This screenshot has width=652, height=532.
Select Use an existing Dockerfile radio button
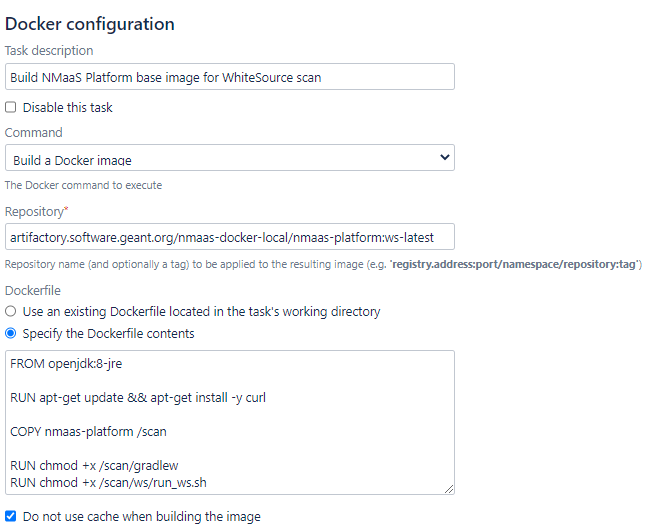[x=10, y=311]
